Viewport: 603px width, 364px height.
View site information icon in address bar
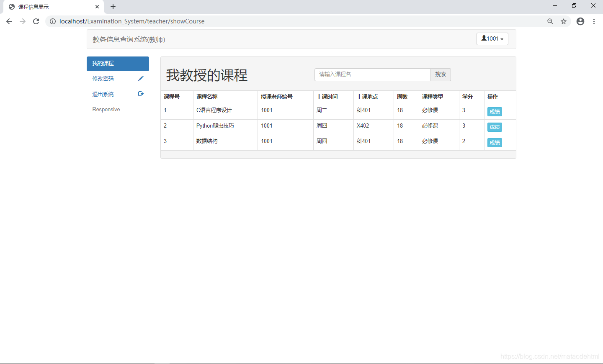point(53,21)
